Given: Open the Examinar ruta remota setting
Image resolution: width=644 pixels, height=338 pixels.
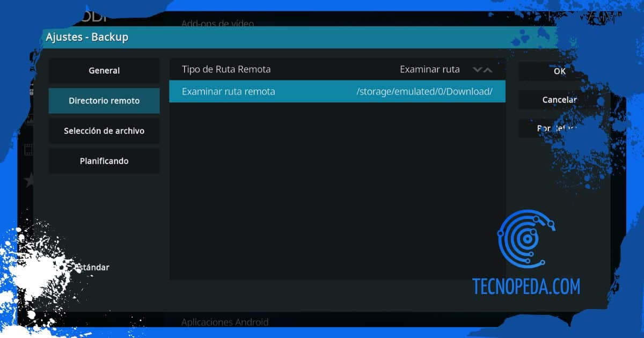Looking at the screenshot, I should pos(337,92).
